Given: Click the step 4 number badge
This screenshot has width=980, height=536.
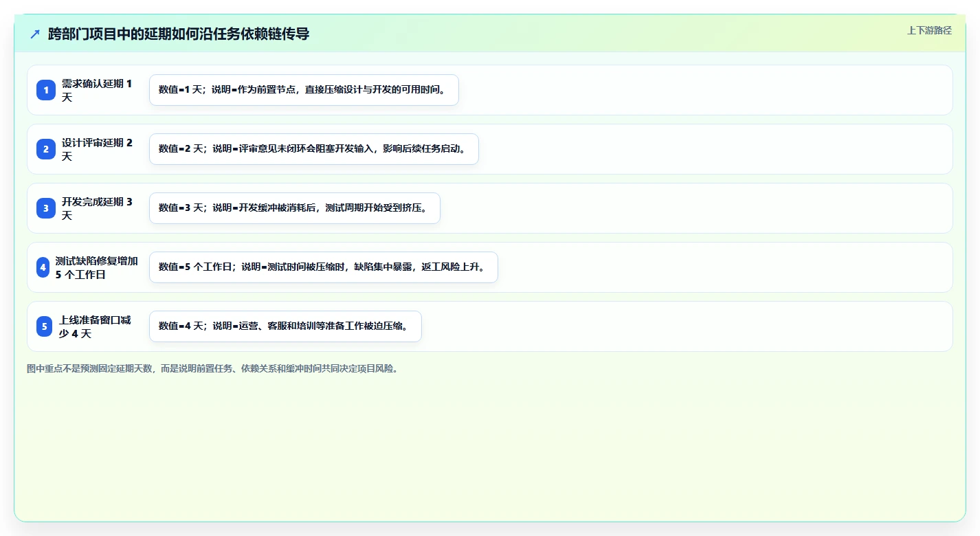Looking at the screenshot, I should coord(43,267).
